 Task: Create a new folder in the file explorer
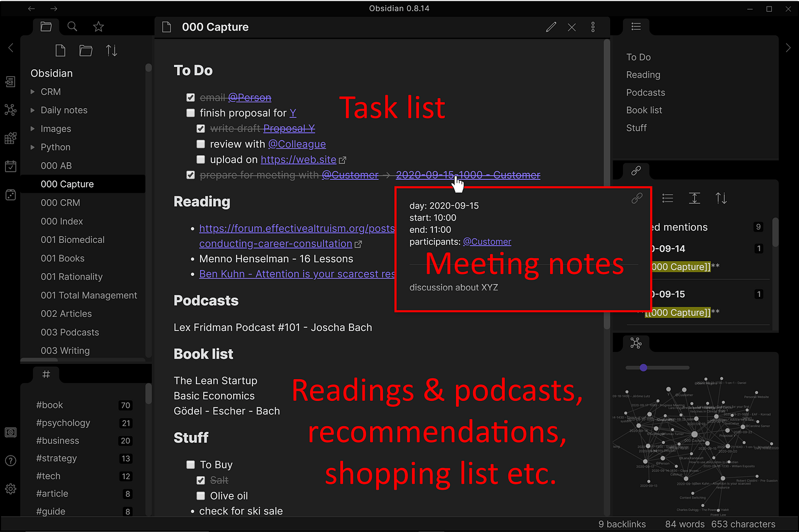click(85, 50)
